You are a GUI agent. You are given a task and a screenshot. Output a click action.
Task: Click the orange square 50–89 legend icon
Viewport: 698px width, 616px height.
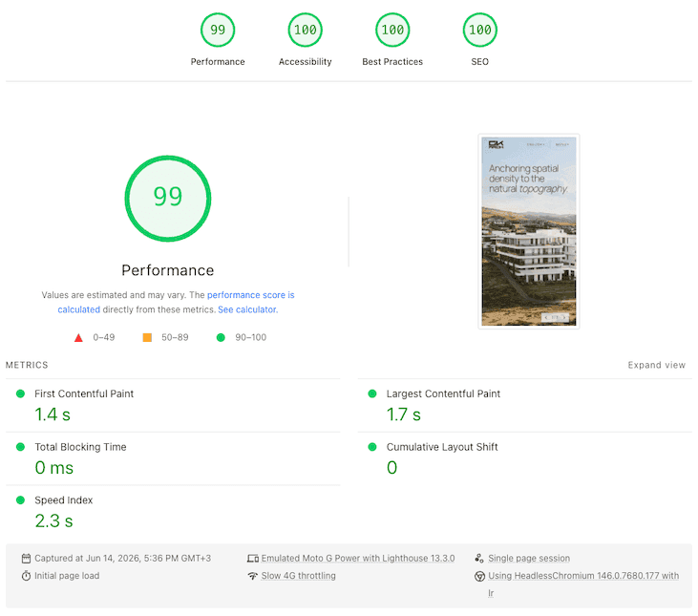147,337
